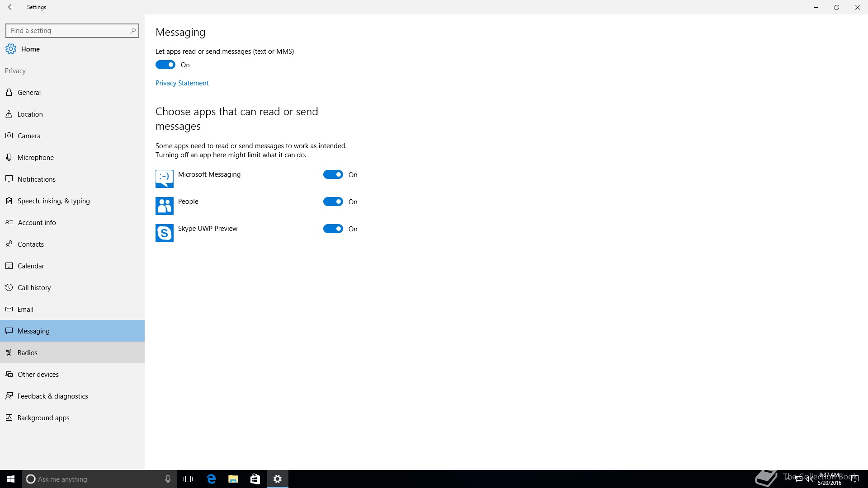Toggle Microsoft Messaging message access
This screenshot has height=488, width=868.
coord(333,174)
